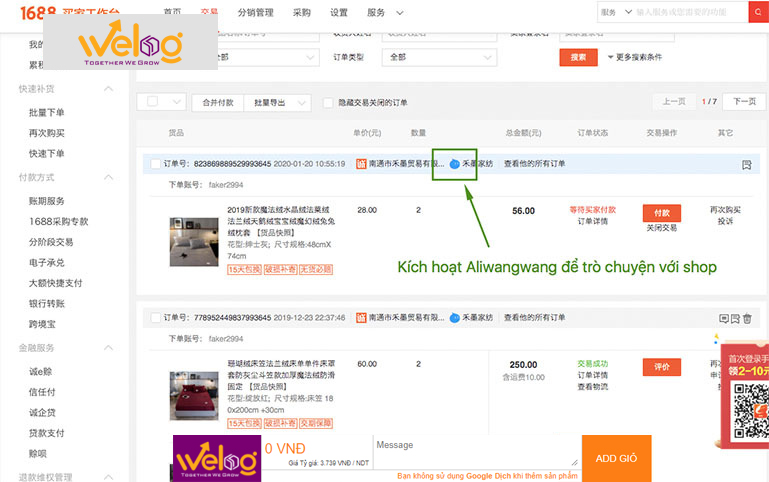Select 账期服务 in sidebar

pyautogui.click(x=47, y=201)
